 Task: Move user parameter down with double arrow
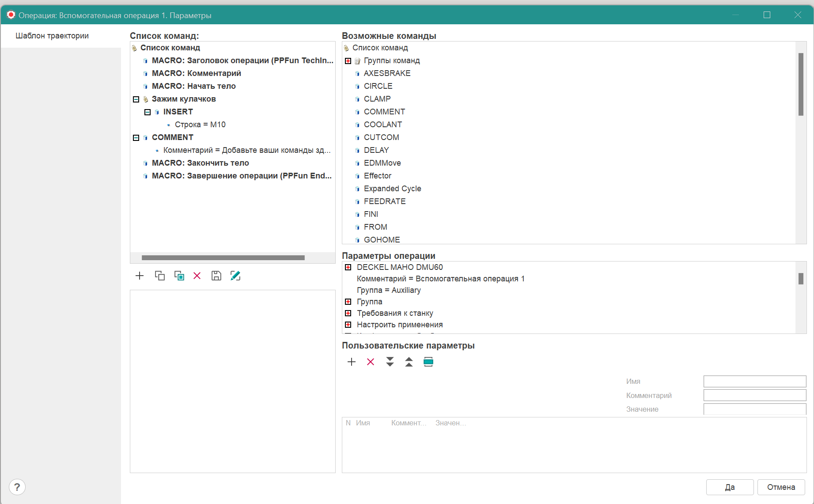click(390, 362)
